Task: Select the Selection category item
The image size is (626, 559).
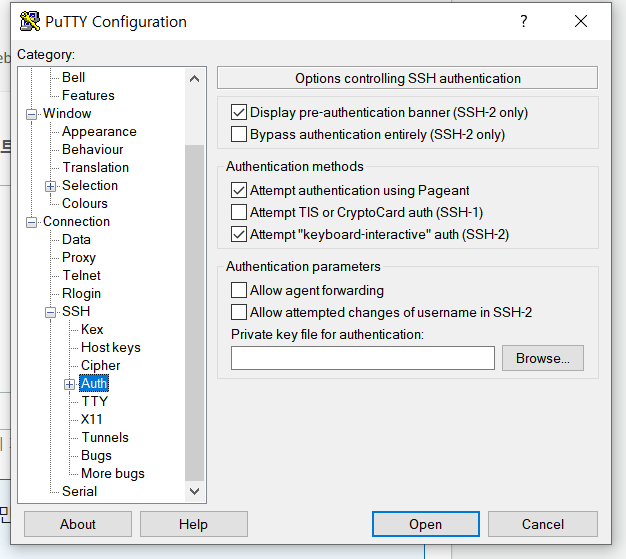Action: tap(90, 185)
